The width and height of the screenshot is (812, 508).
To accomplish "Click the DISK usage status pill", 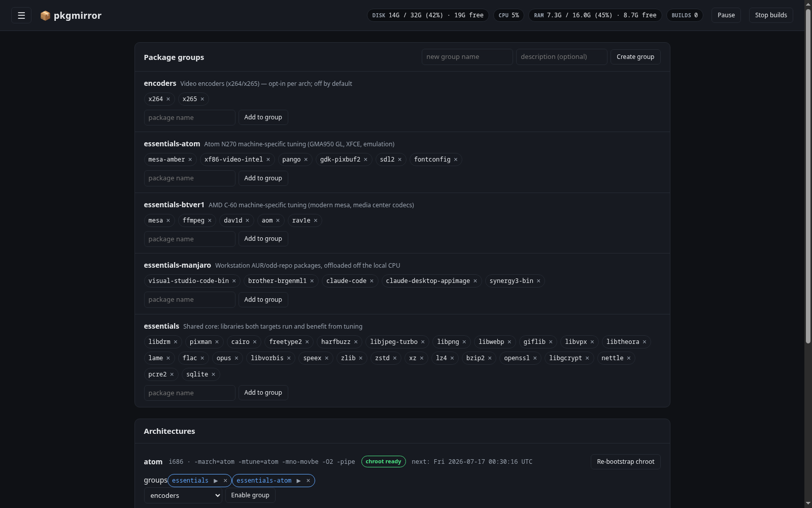I will [428, 15].
